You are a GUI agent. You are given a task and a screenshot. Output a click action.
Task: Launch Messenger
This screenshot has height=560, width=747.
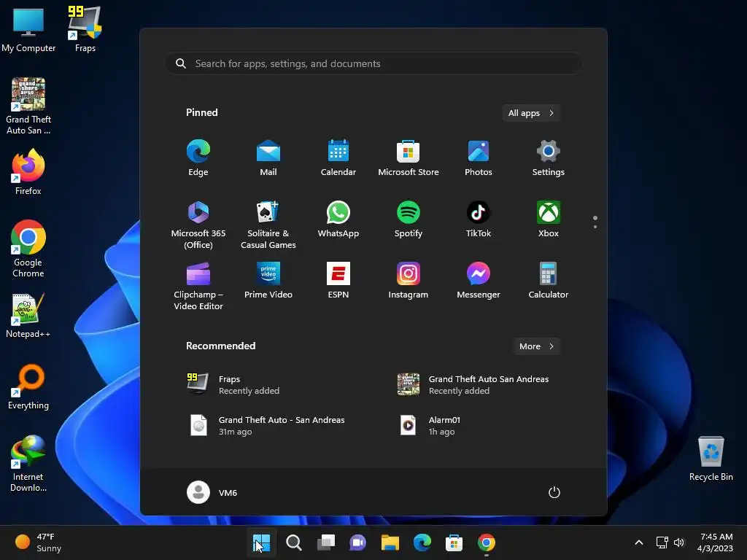(x=479, y=281)
